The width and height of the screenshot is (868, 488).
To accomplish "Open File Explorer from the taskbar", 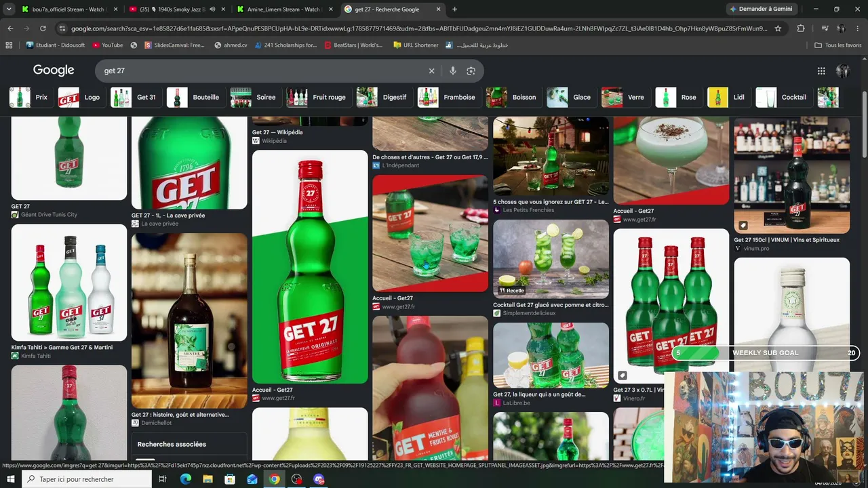I will (x=208, y=479).
